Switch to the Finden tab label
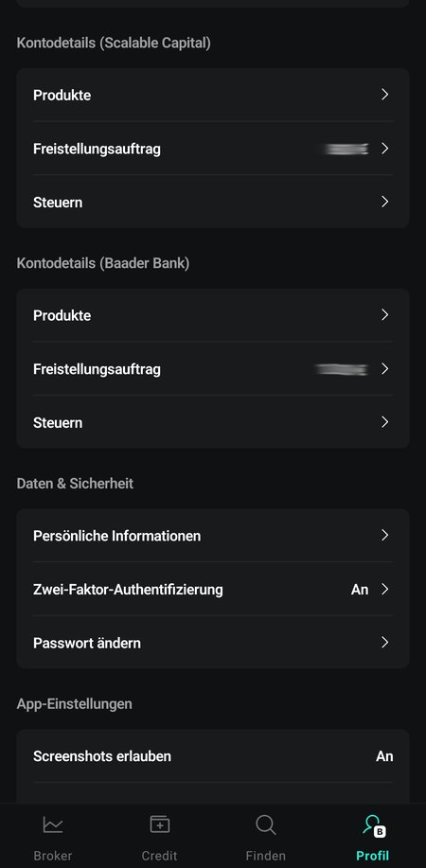The image size is (426, 868). (x=266, y=856)
